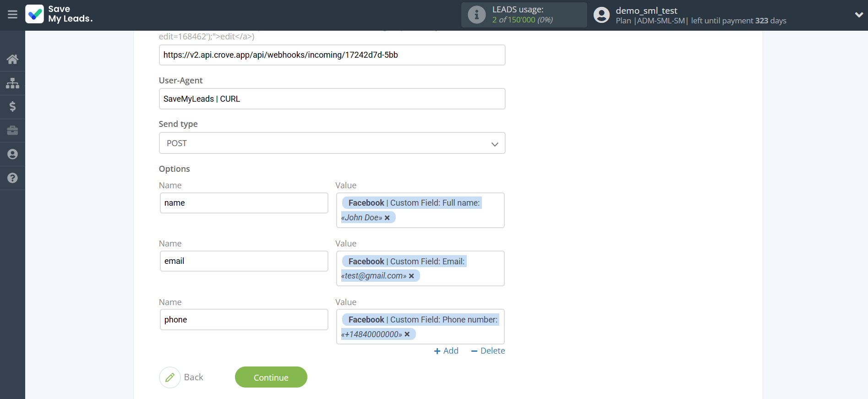Remove the Email test@gmail.com tag
Screen dimensions: 868x399
(x=411, y=276)
